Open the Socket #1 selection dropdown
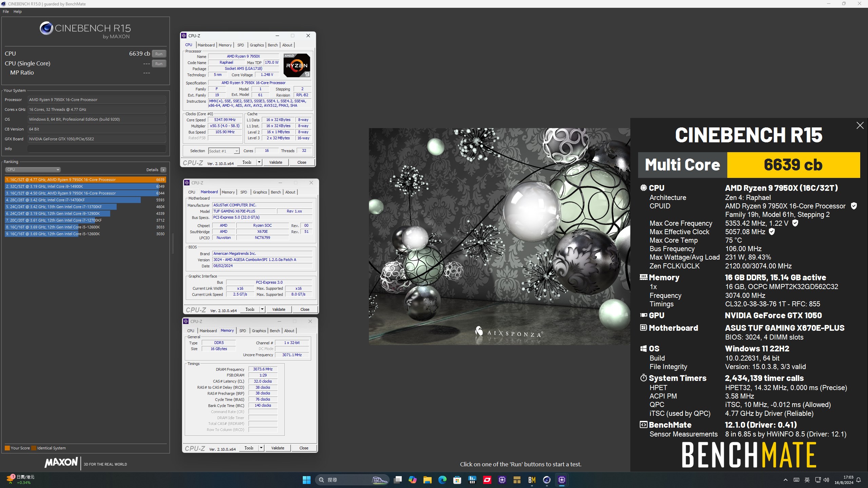Image resolution: width=868 pixels, height=488 pixels. click(x=224, y=151)
